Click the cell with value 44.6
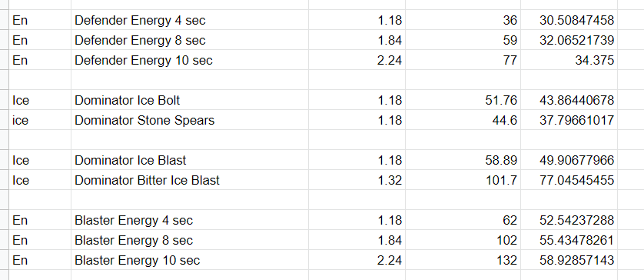 coord(463,120)
